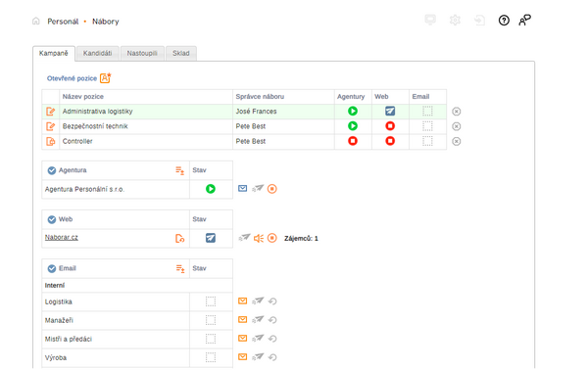588x370 pixels.
Task: Click Agentury red stop status for Controller
Action: (353, 141)
